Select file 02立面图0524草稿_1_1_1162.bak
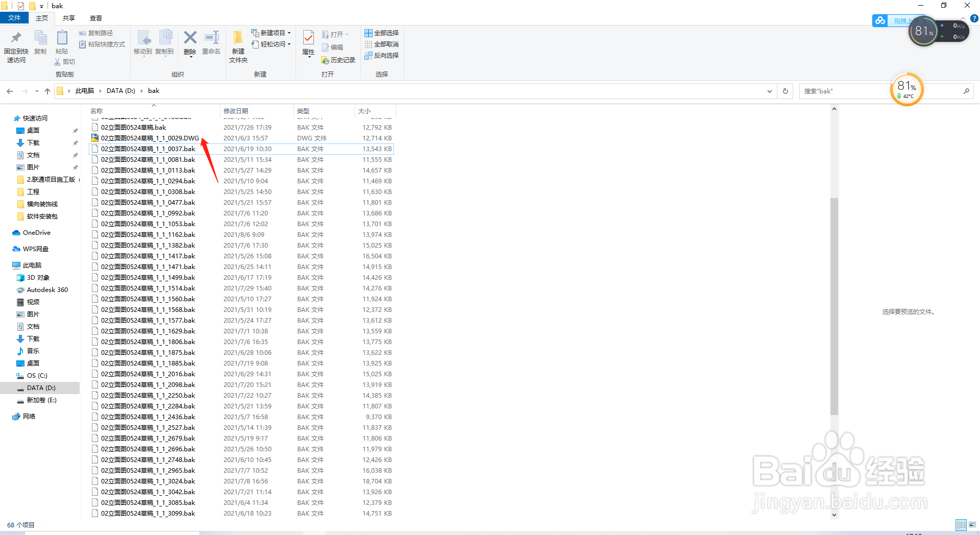 pos(148,235)
